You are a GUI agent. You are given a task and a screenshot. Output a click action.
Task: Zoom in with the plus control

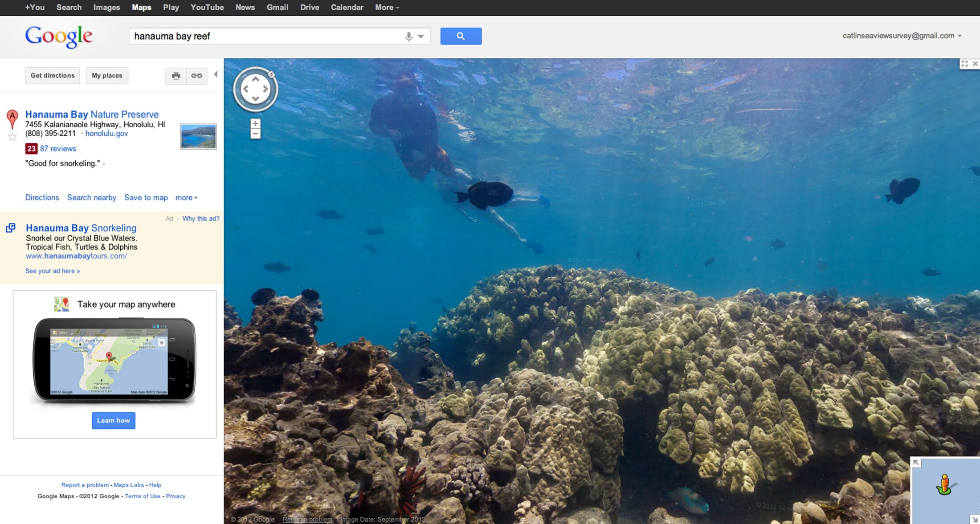coord(255,124)
